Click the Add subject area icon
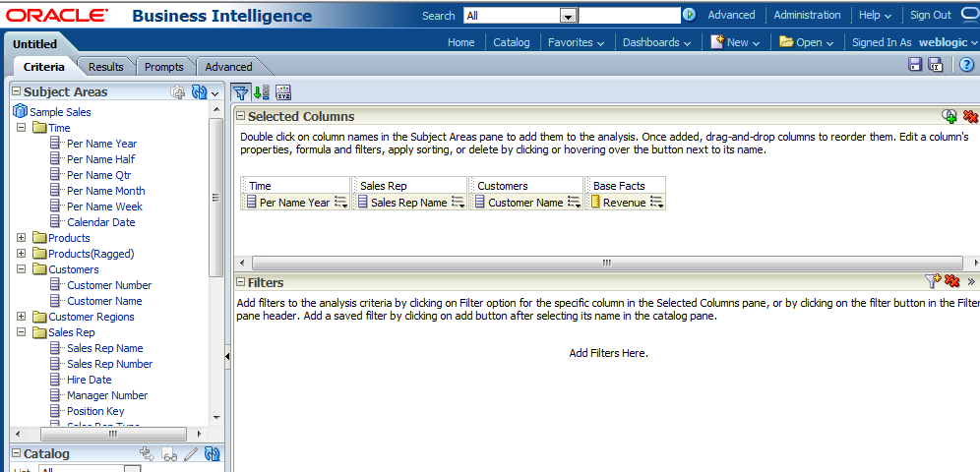This screenshot has width=980, height=472. pyautogui.click(x=178, y=91)
